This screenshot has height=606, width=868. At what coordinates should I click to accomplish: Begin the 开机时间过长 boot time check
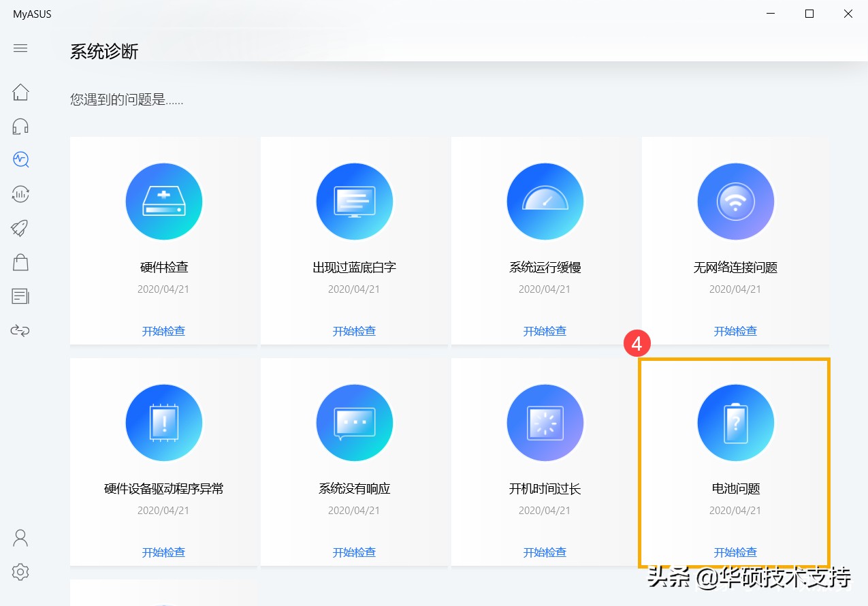545,552
